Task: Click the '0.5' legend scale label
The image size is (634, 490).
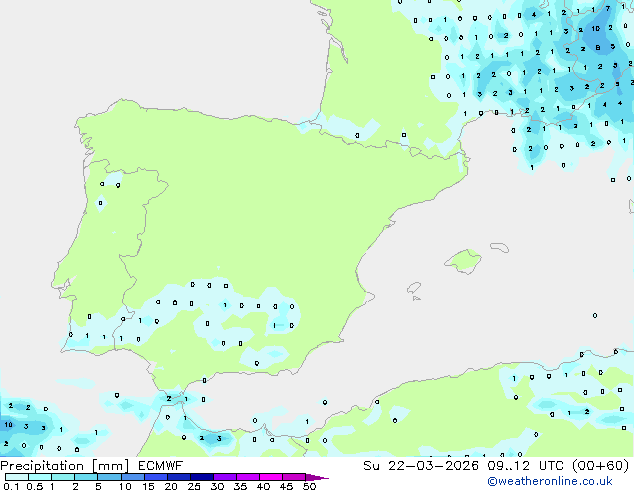Action: coord(35,486)
